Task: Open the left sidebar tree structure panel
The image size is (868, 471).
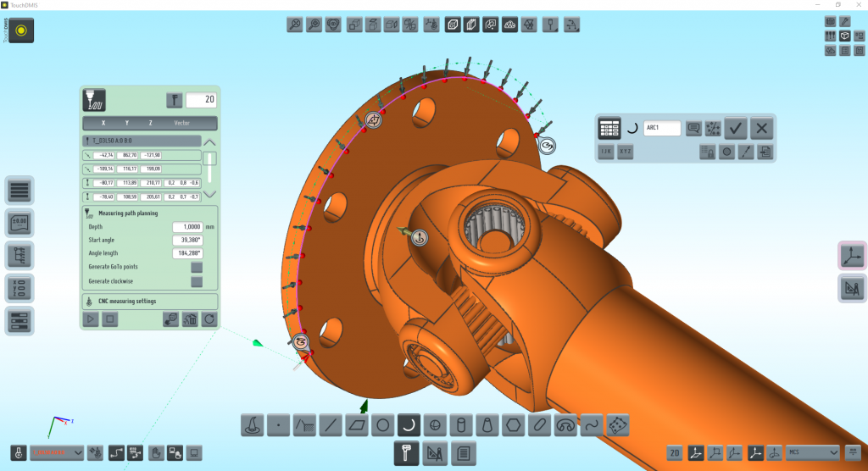Action: (19, 257)
